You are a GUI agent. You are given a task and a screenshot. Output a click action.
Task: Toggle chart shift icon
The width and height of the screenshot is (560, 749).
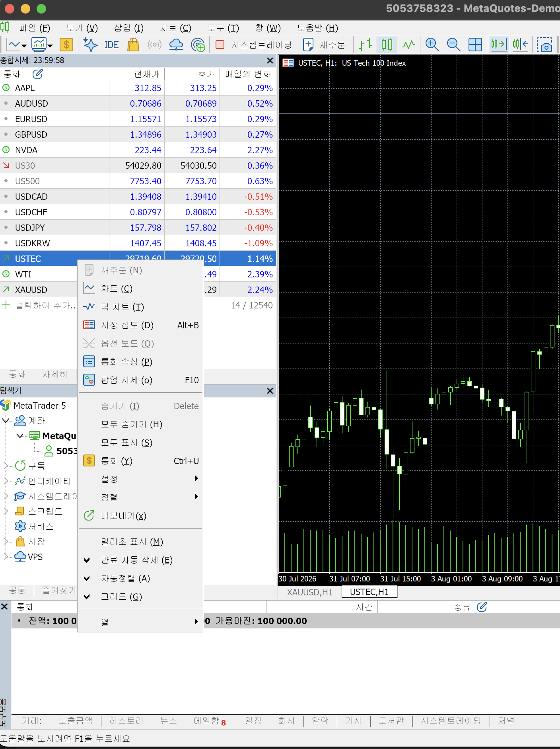tap(520, 45)
